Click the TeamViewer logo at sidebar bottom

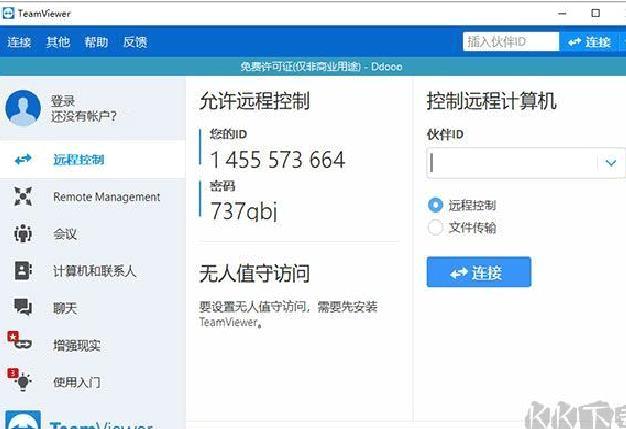click(x=23, y=420)
